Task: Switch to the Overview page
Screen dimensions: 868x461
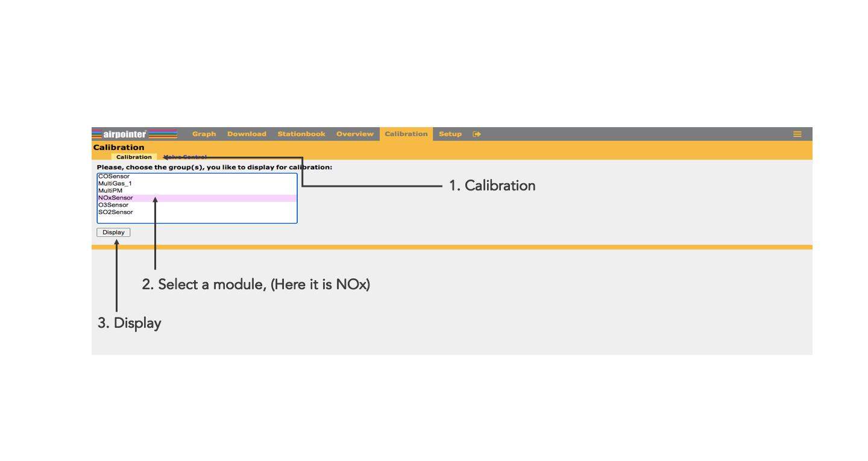Action: [355, 134]
